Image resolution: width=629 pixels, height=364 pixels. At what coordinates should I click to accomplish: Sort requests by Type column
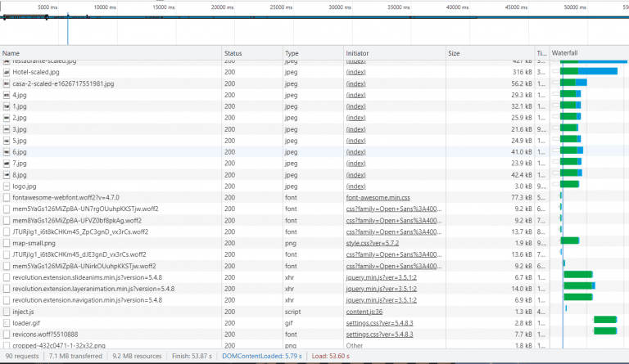[313, 53]
